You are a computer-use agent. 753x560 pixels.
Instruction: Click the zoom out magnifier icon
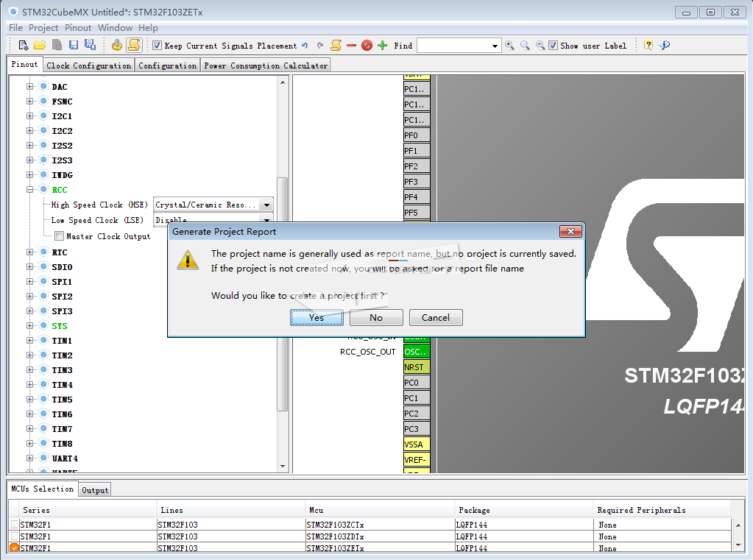coord(540,45)
